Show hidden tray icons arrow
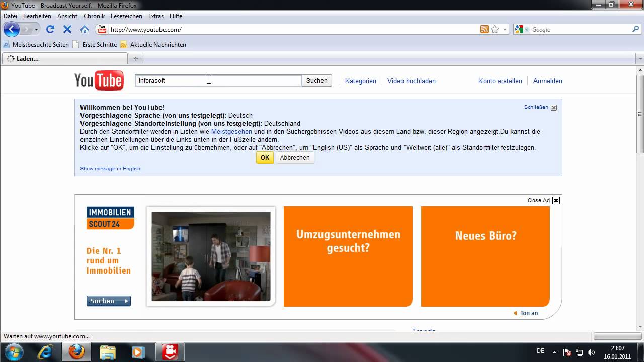Screen dimensions: 644x362 (555, 352)
